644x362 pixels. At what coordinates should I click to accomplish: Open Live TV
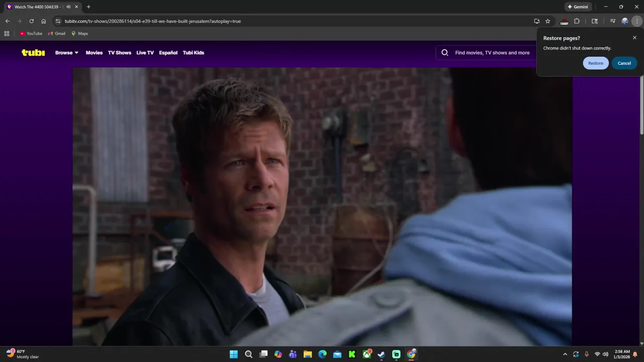coord(145,52)
